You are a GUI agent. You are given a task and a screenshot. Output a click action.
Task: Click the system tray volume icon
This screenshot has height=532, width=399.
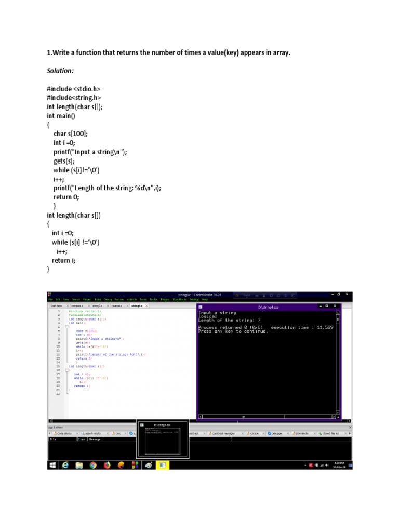click(x=327, y=465)
